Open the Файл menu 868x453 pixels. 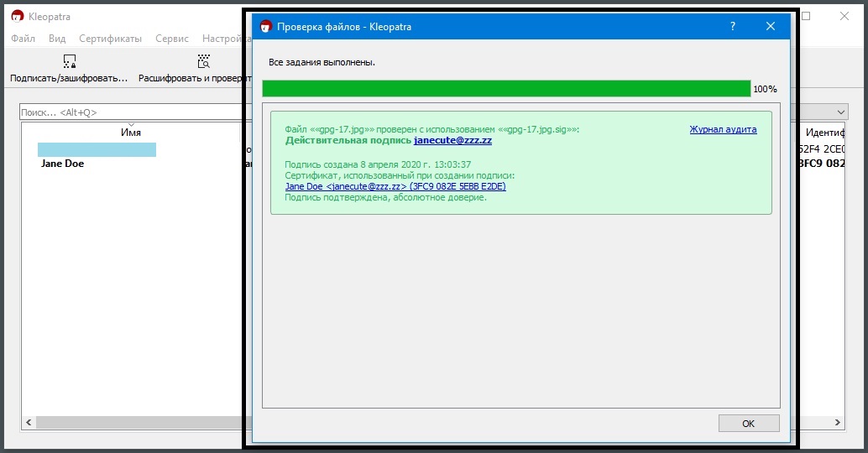click(24, 38)
